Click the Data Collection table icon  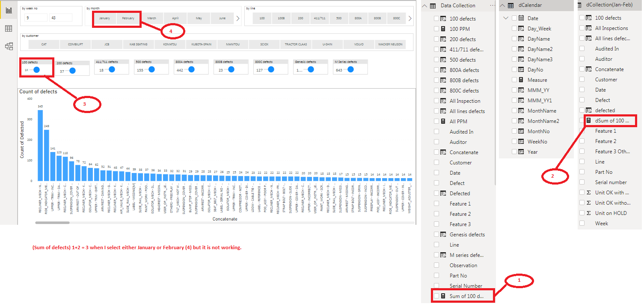click(433, 6)
